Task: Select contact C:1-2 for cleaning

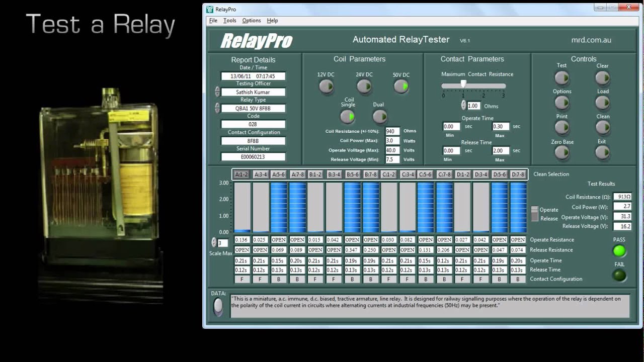Action: (388, 174)
